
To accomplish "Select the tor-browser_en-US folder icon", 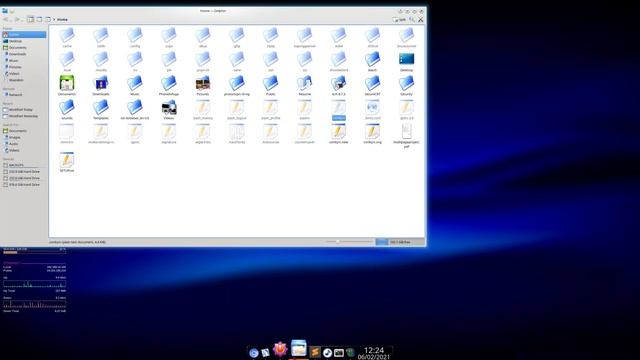I will click(x=135, y=107).
